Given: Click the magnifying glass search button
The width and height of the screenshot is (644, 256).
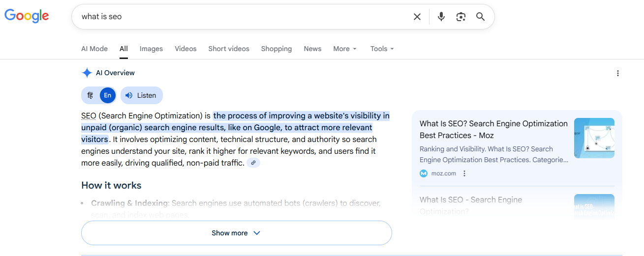Looking at the screenshot, I should pyautogui.click(x=481, y=17).
